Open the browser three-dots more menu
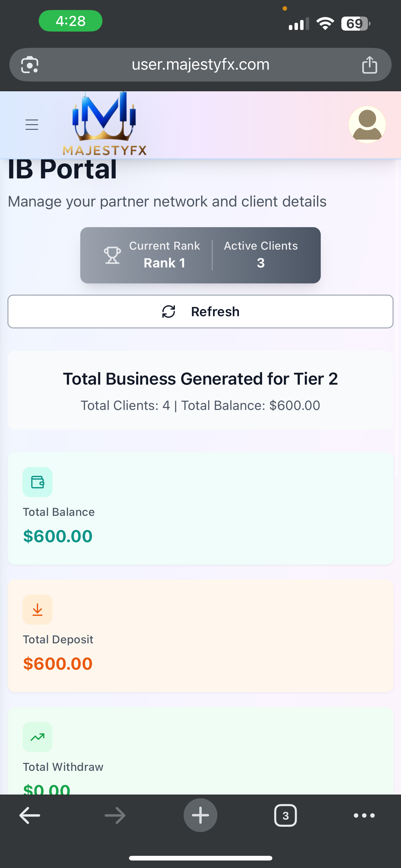 coord(364,816)
